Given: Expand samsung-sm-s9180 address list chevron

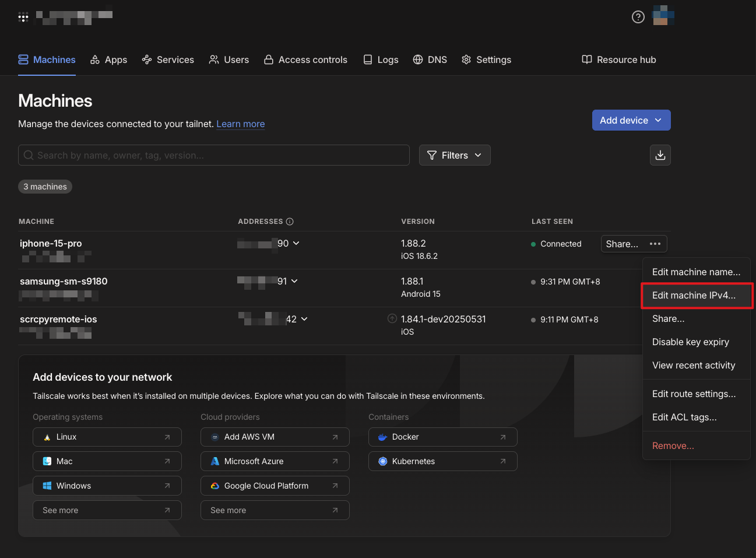Looking at the screenshot, I should tap(294, 281).
